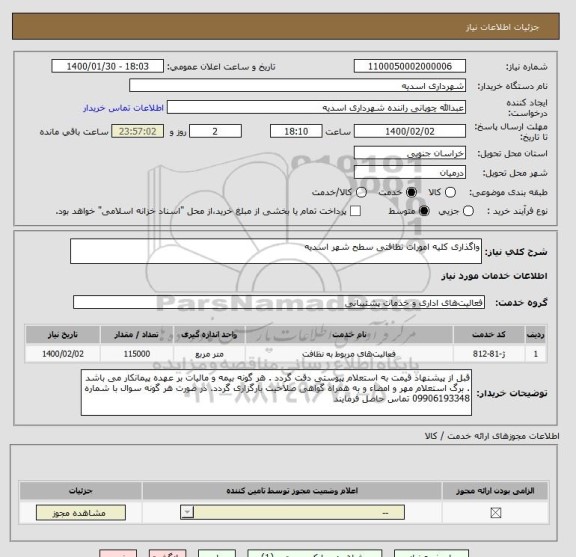Click the remaining time field 23:57:02
Viewport: 576px width, 557px height.
(x=138, y=131)
